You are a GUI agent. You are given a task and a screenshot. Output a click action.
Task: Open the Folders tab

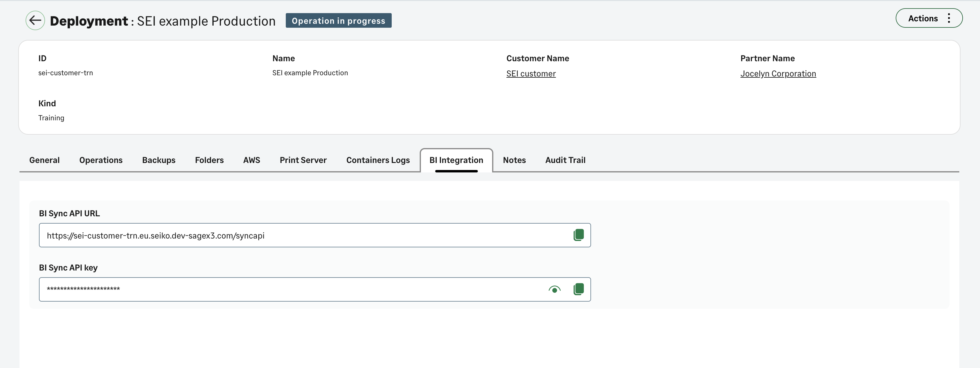click(209, 160)
